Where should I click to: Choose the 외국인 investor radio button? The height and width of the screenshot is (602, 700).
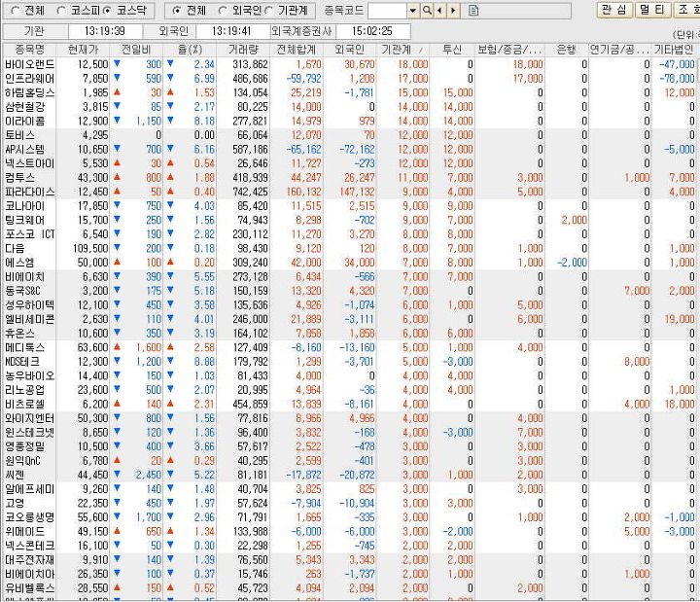[223, 11]
